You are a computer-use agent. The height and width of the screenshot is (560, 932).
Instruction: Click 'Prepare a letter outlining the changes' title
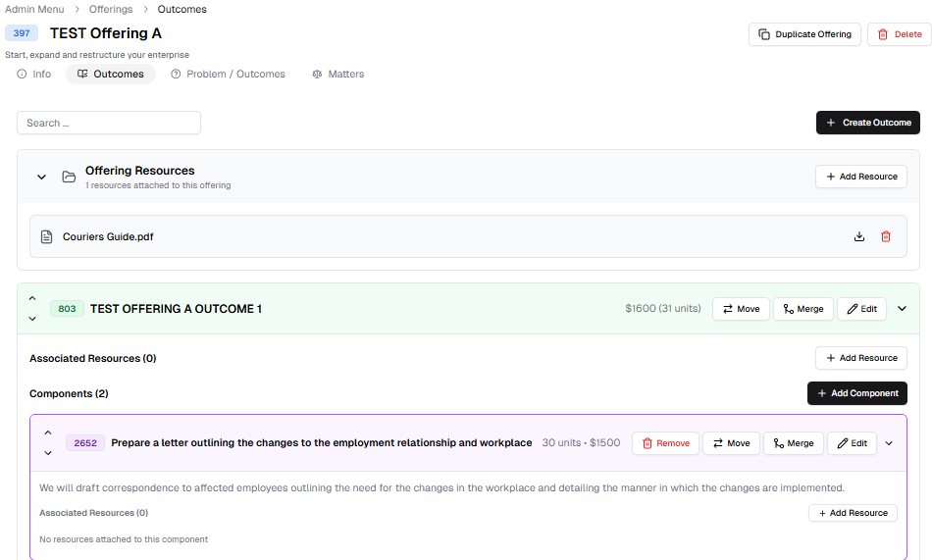322,443
